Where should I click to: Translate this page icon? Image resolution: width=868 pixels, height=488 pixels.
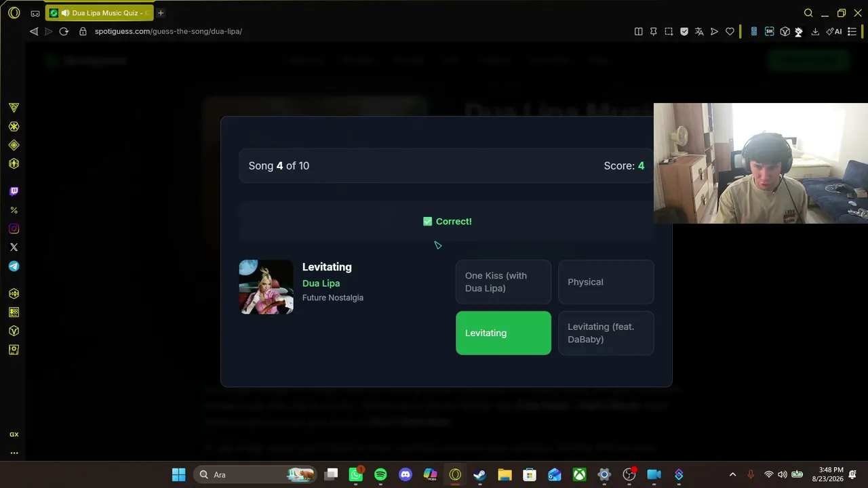click(699, 31)
